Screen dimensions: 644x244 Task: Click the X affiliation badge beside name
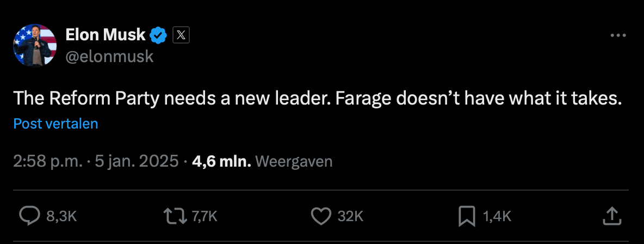(181, 35)
